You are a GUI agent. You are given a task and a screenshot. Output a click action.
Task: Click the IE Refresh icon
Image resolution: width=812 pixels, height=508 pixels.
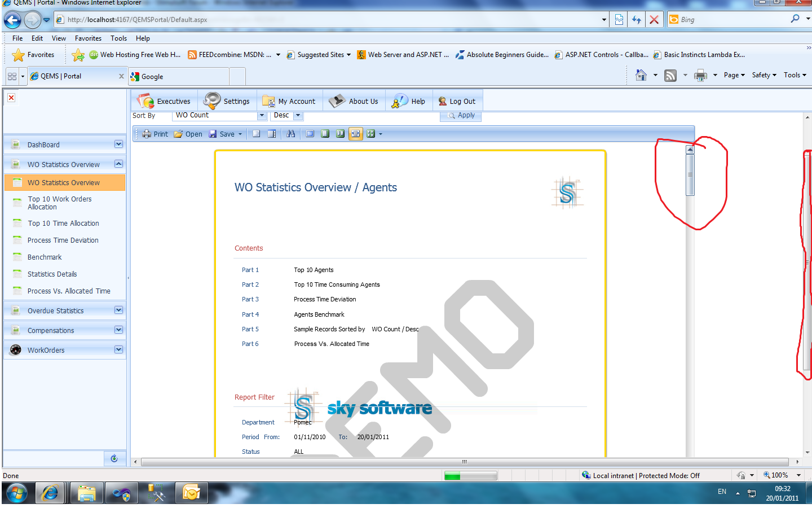pyautogui.click(x=637, y=20)
